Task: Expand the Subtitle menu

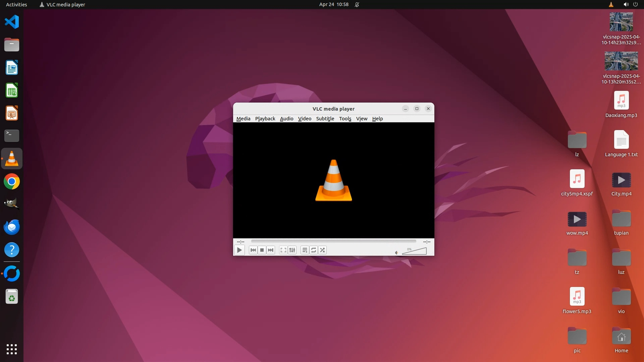Action: [325, 119]
